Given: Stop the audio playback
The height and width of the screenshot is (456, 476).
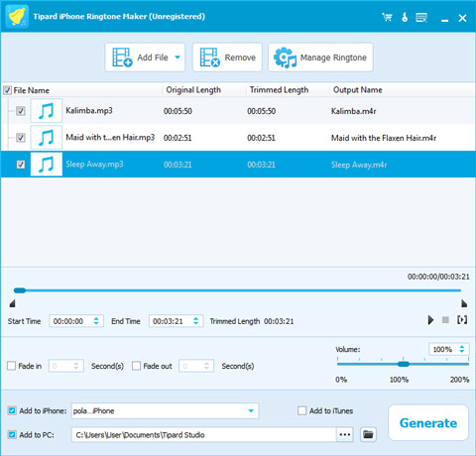Looking at the screenshot, I should point(445,320).
